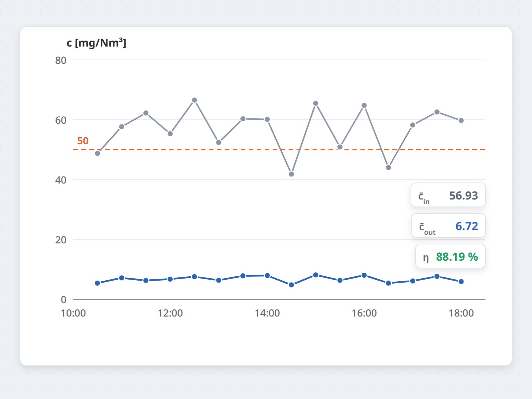Select the blue outlet point at 12:00
The image size is (532, 399).
coord(170,279)
